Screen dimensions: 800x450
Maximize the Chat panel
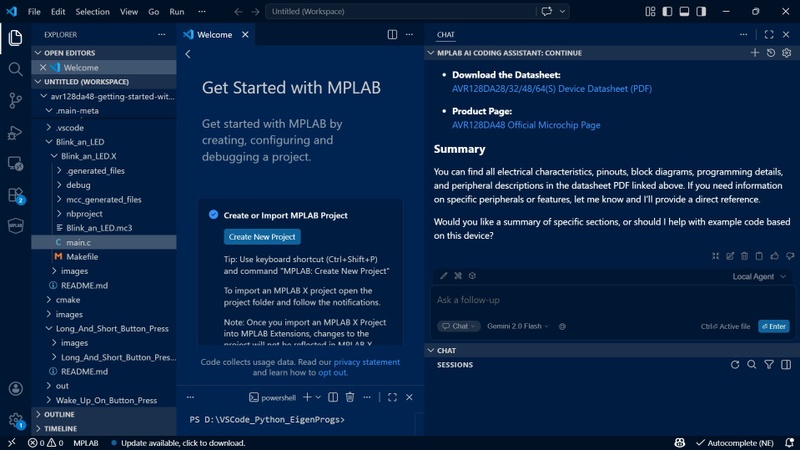coord(769,34)
